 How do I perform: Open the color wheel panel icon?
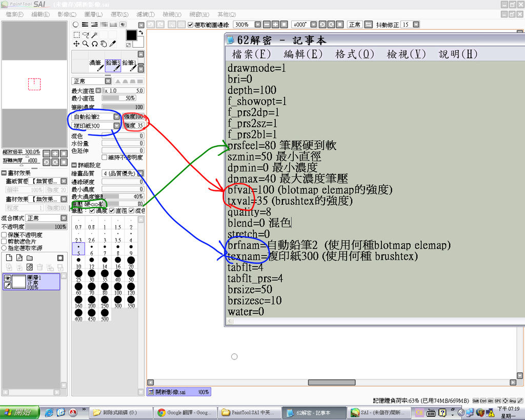pos(76,25)
